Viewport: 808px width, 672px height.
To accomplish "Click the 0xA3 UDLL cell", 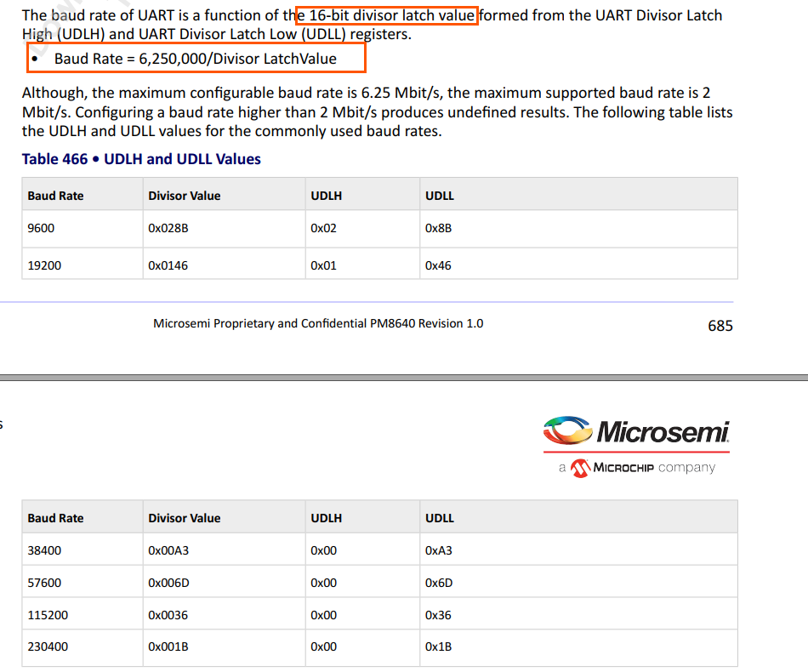I will (578, 550).
